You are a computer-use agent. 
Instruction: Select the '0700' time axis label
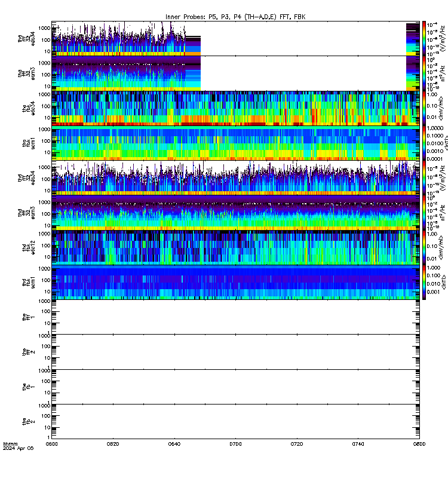(x=235, y=444)
